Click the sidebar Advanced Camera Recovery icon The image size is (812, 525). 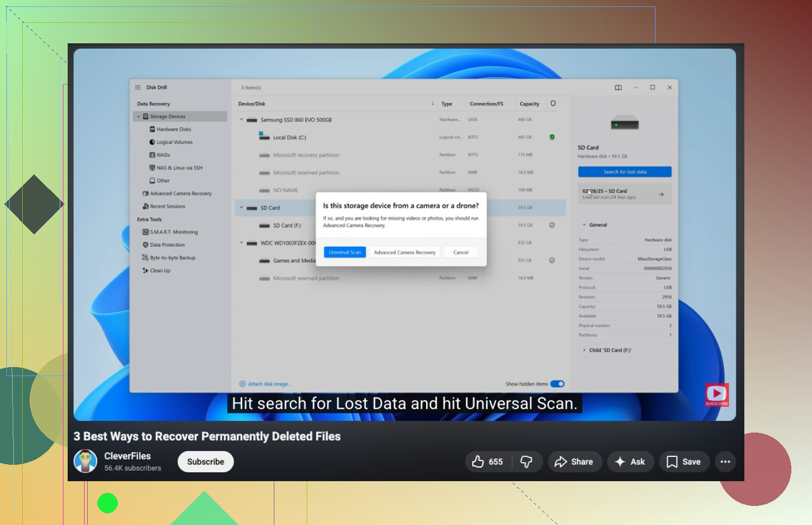tap(145, 194)
